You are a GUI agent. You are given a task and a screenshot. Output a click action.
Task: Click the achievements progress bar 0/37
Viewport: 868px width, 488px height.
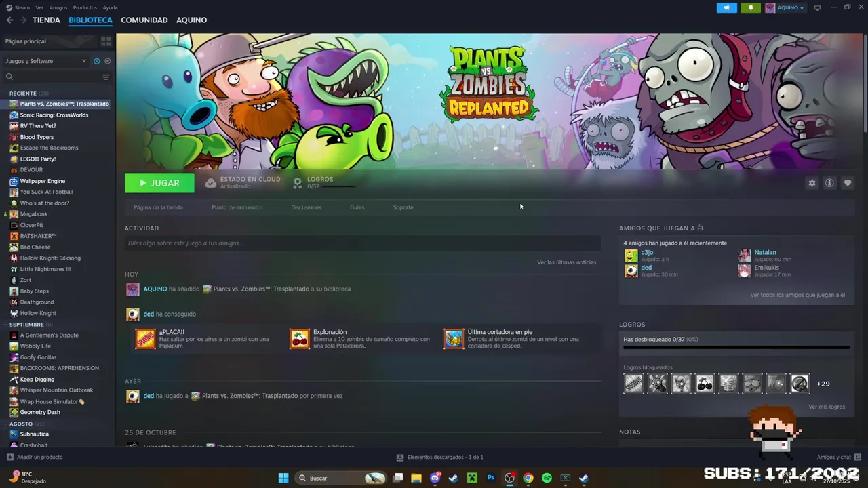tap(736, 347)
